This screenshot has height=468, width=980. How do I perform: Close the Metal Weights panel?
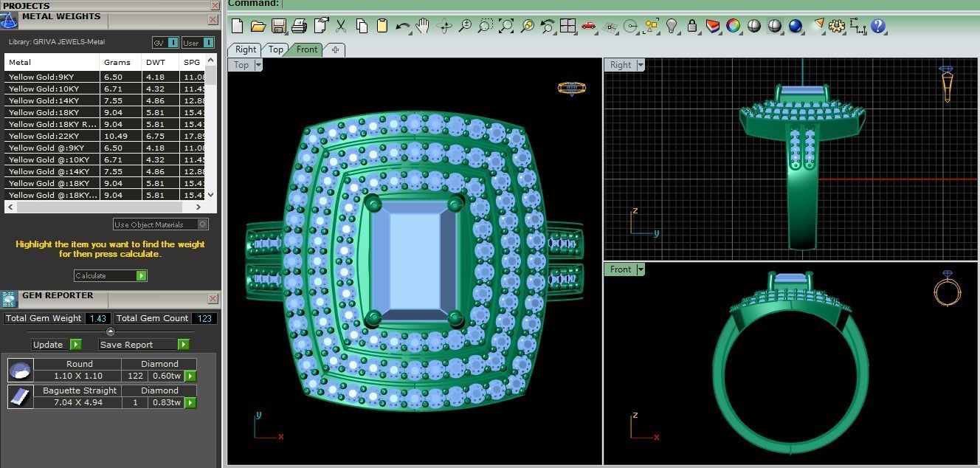(213, 20)
